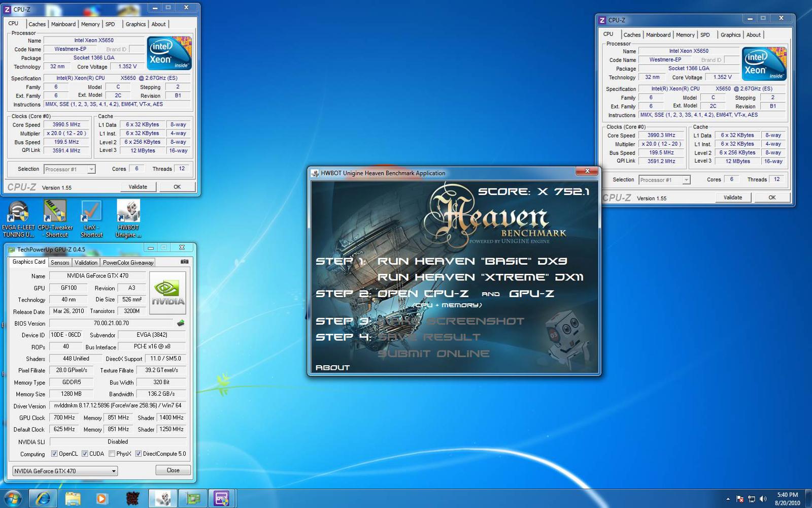Open the Windows Start menu orb
812x508 pixels.
[x=13, y=498]
